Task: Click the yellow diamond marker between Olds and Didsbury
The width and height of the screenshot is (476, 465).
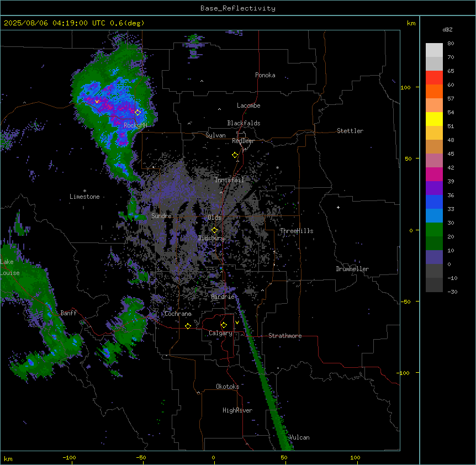Action: pos(214,230)
